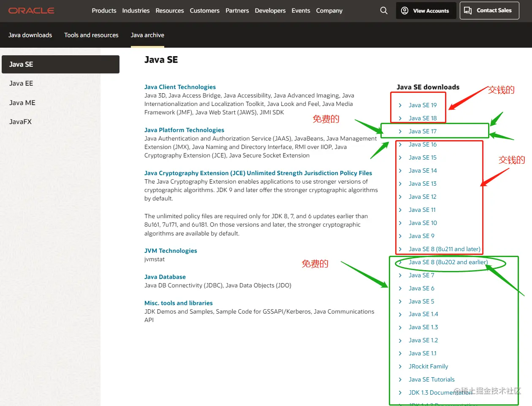Open the Java SE 1.1 download link
The width and height of the screenshot is (532, 406).
(x=423, y=354)
